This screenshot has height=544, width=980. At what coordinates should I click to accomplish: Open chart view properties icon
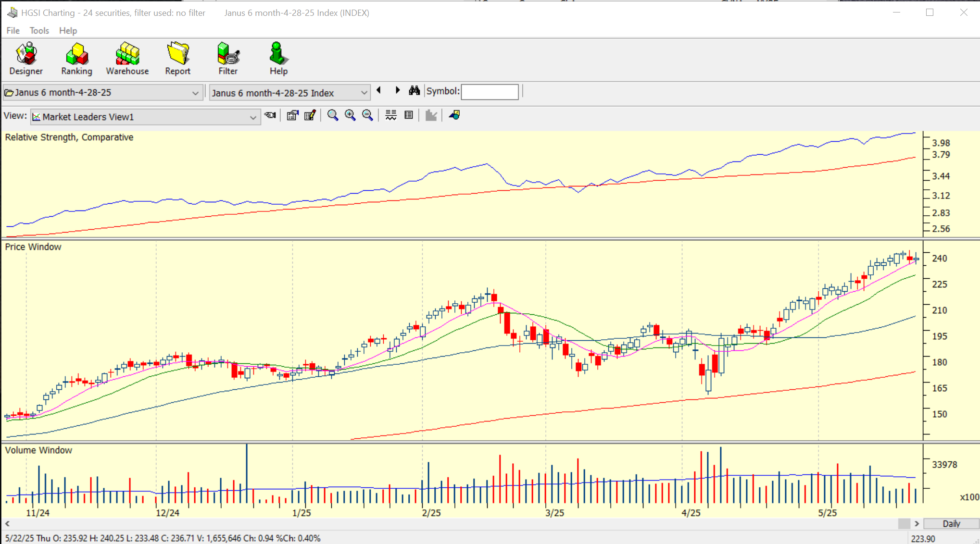[292, 115]
